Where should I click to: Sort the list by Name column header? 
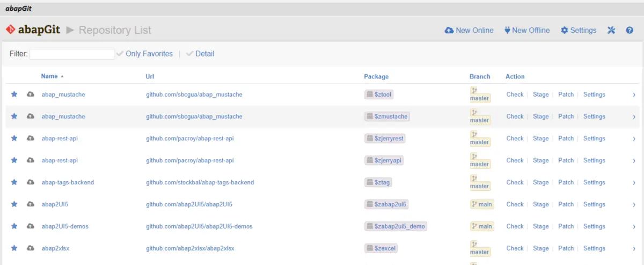click(49, 76)
